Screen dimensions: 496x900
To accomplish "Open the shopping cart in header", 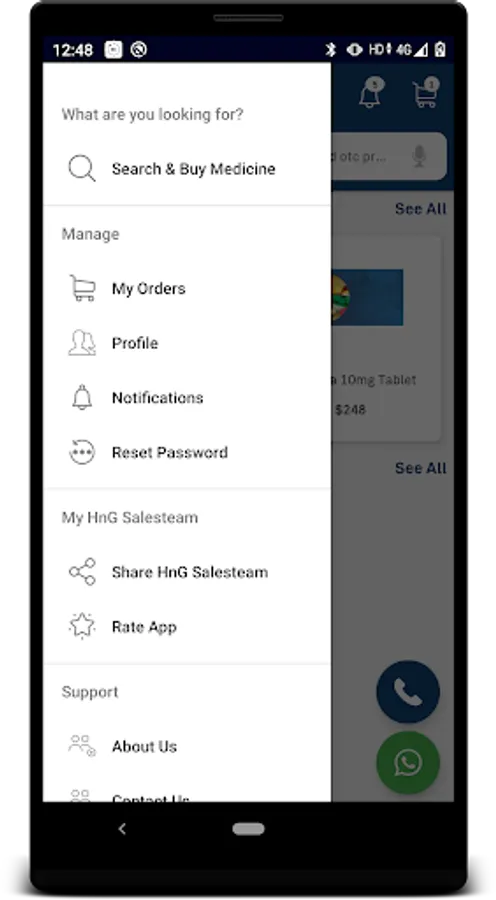I will click(426, 93).
